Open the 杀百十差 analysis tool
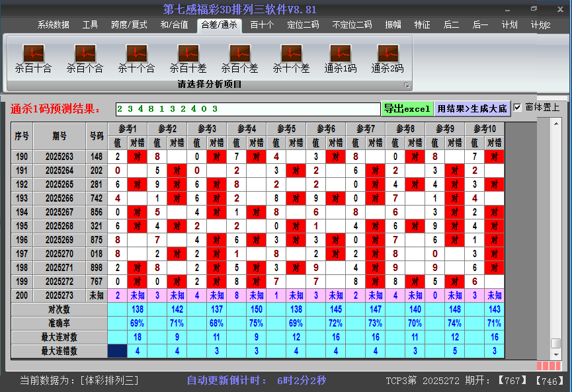 188,58
